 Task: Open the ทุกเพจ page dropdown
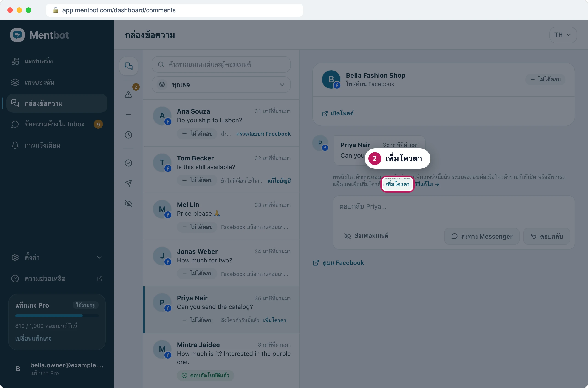(221, 85)
